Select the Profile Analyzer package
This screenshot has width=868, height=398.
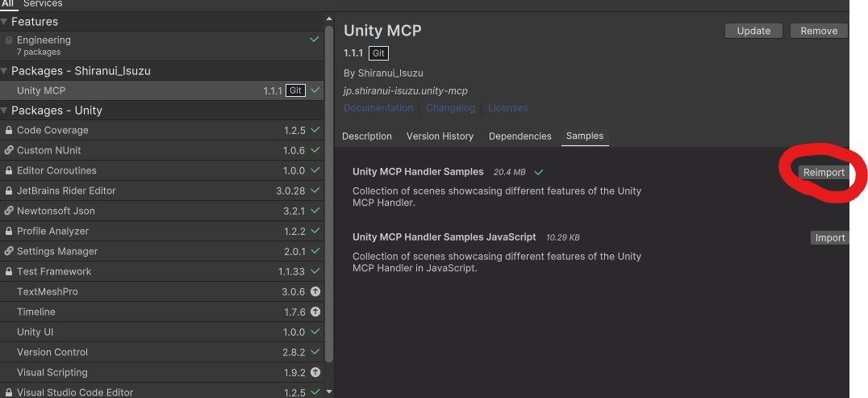161,231
